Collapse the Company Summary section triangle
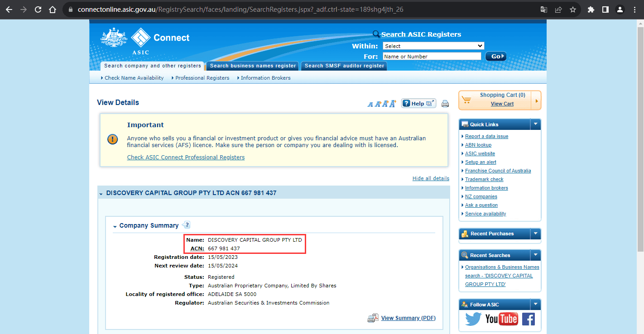Image resolution: width=644 pixels, height=334 pixels. (115, 226)
